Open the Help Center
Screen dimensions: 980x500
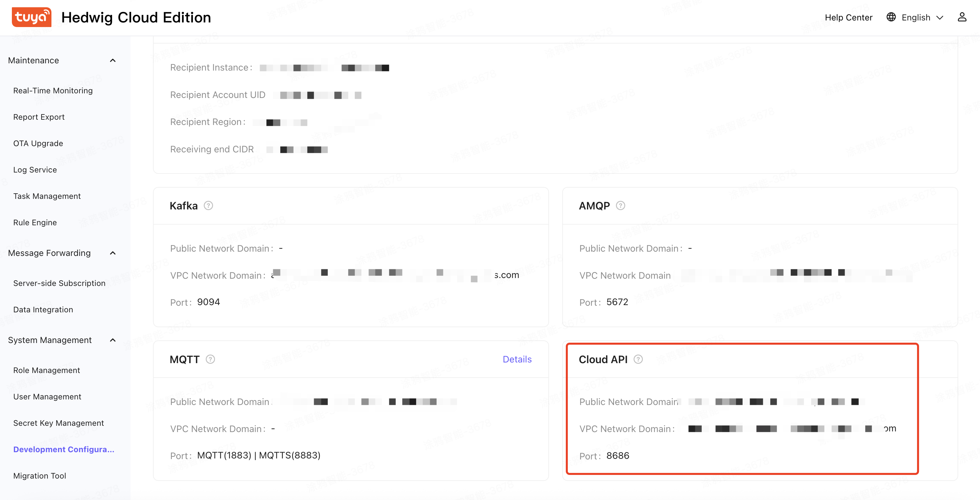coord(849,17)
